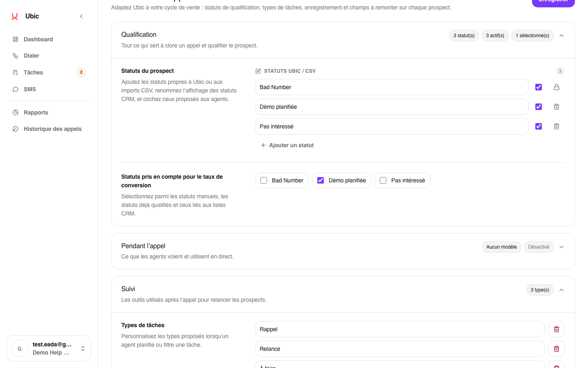Image resolution: width=588 pixels, height=368 pixels.
Task: Expand the Pendant l'appel section
Action: pyautogui.click(x=561, y=247)
